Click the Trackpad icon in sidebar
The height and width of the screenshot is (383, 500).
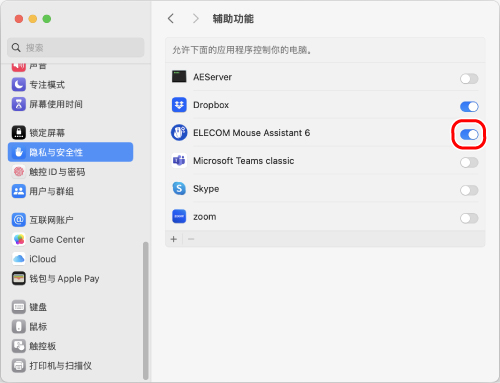pos(19,346)
